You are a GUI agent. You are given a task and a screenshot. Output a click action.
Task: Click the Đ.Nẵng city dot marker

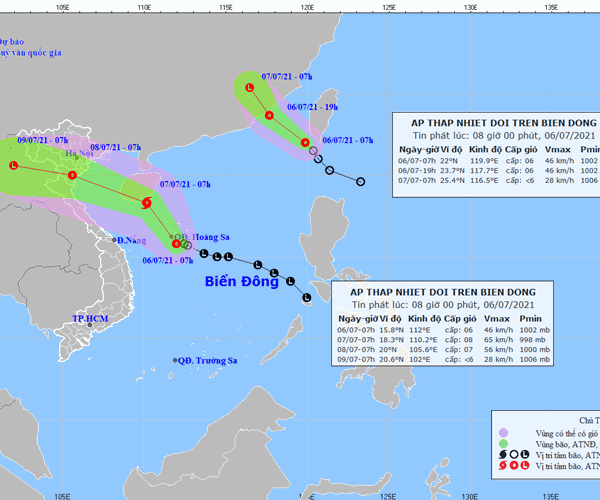(116, 241)
